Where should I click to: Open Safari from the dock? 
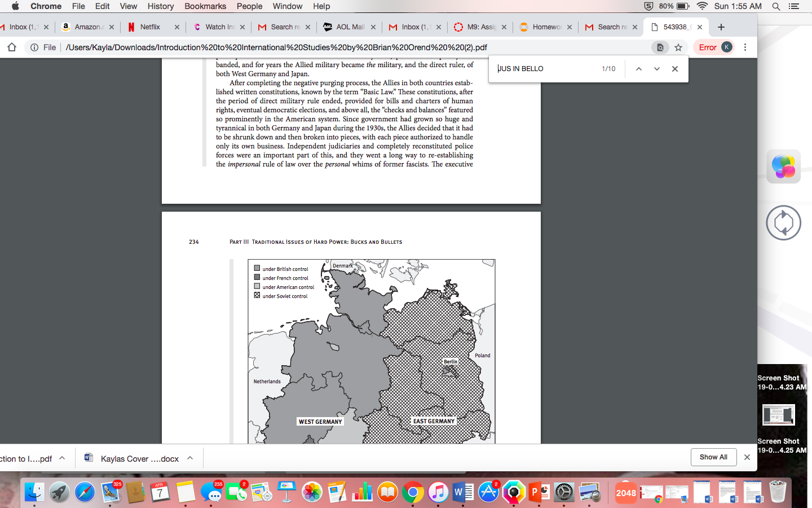[85, 493]
